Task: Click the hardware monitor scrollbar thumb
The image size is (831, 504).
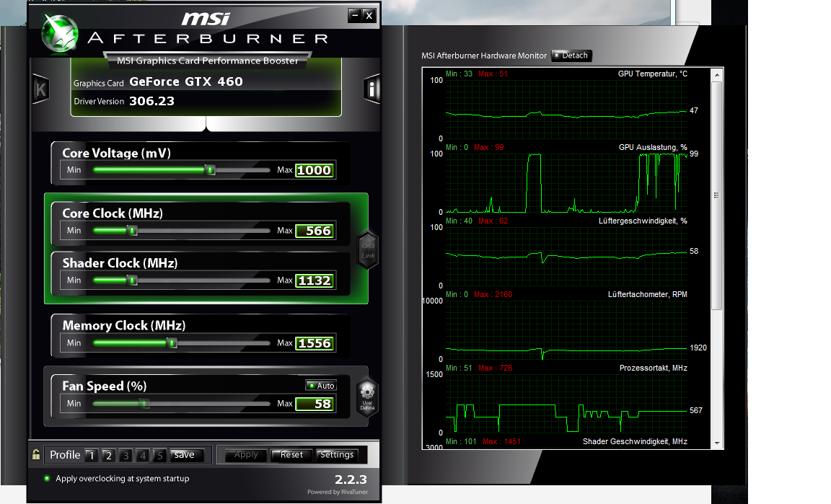Action: (716, 195)
